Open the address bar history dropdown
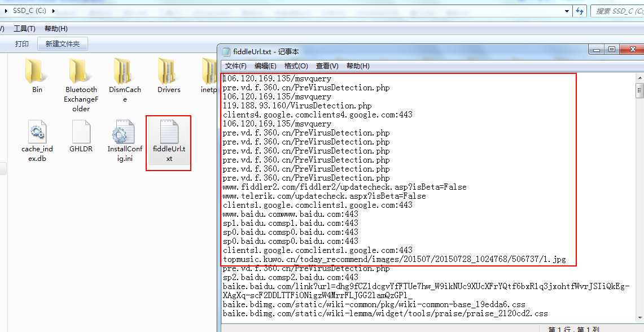This screenshot has width=644, height=332. pyautogui.click(x=567, y=11)
